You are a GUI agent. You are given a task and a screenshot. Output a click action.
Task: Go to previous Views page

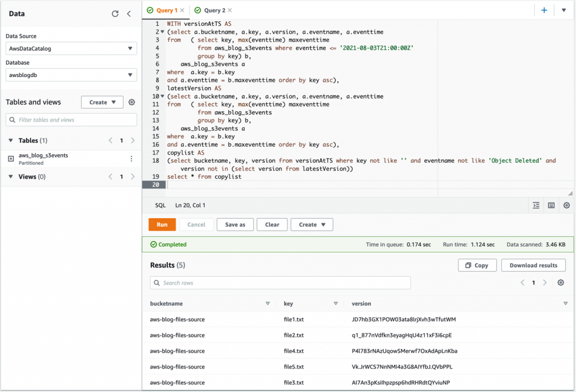[110, 177]
